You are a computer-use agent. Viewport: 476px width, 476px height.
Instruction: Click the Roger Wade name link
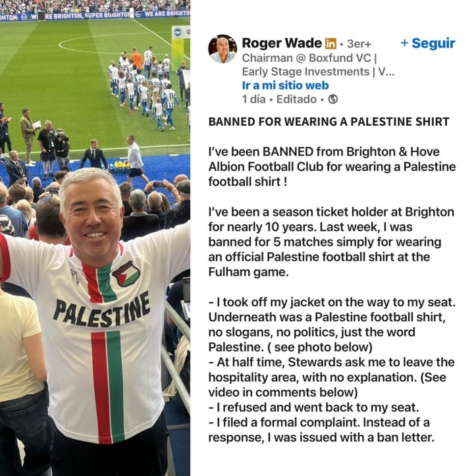point(282,43)
